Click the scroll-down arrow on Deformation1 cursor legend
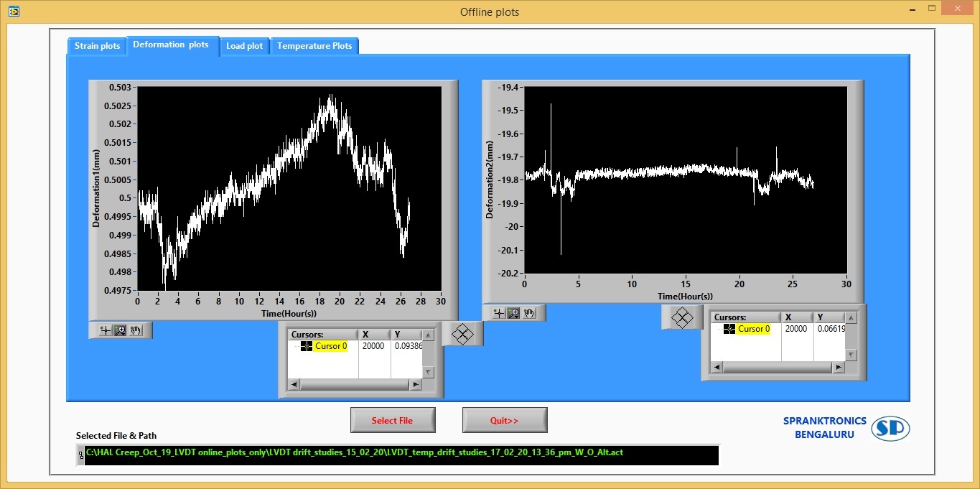This screenshot has width=980, height=489. click(x=428, y=371)
